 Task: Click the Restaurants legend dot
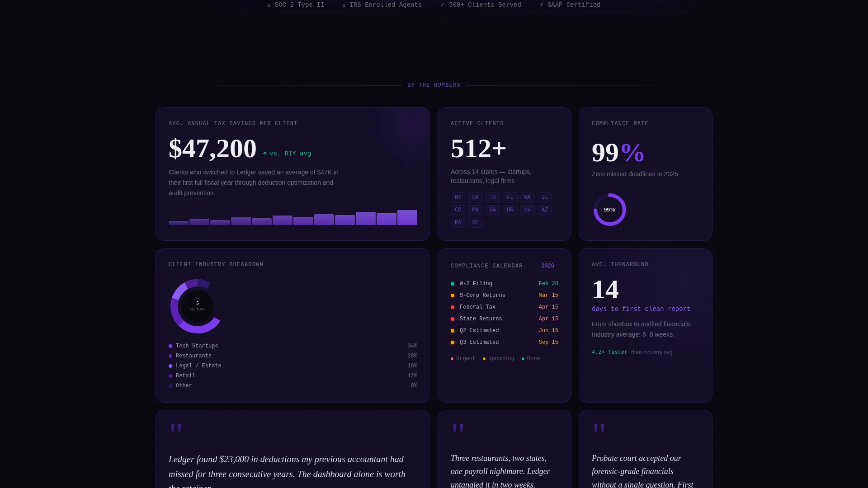[170, 356]
